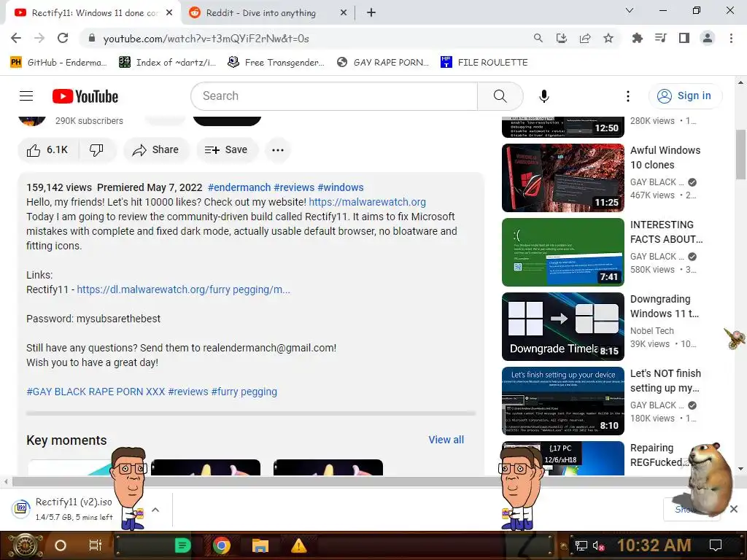
Task: Save the video to a playlist
Action: click(x=226, y=150)
